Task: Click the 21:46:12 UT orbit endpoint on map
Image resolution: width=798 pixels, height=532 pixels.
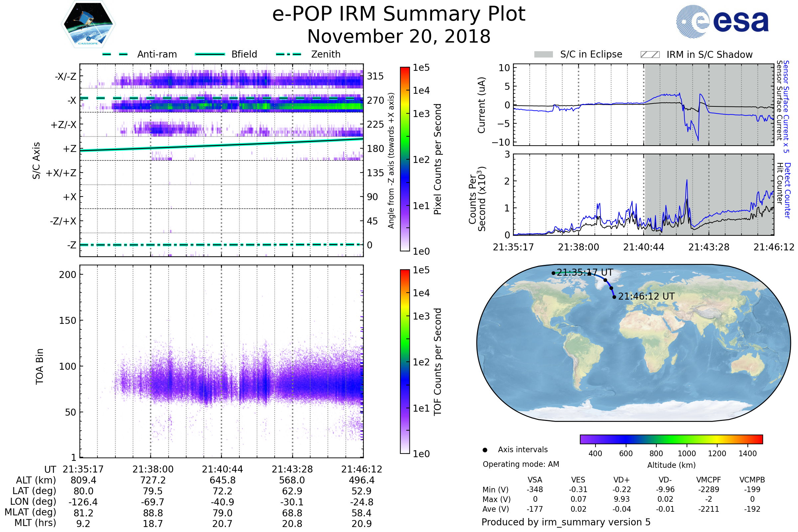Action: [x=614, y=297]
